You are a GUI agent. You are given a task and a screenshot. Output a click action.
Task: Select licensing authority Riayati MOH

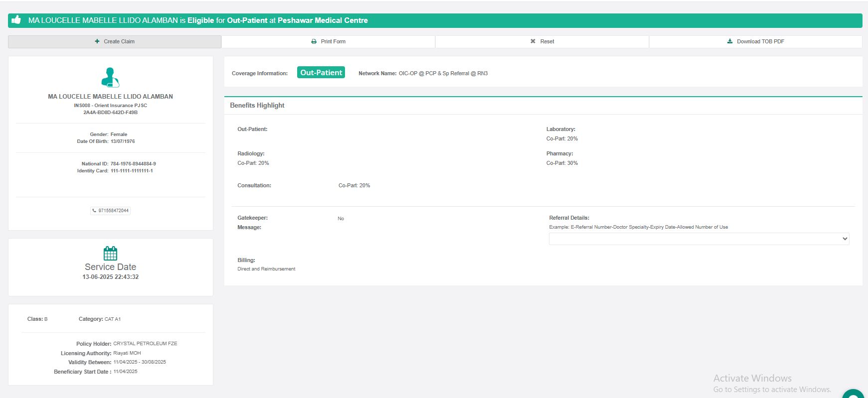point(127,353)
